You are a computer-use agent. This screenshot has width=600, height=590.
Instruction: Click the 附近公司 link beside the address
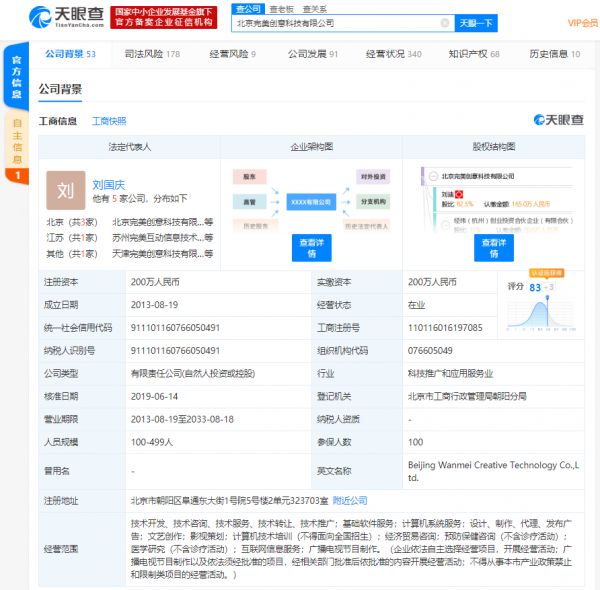pos(350,500)
